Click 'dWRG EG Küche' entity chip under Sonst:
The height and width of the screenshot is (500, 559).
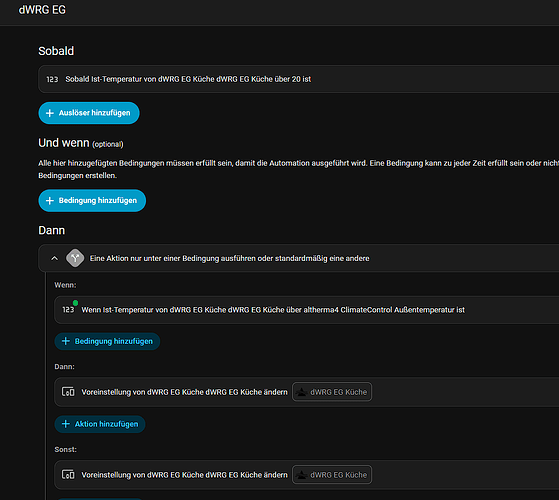[x=332, y=475]
